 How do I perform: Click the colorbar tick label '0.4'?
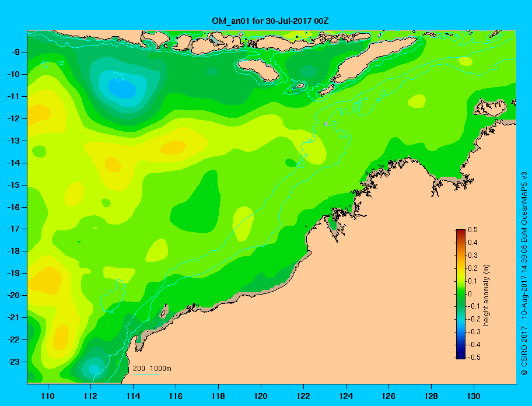point(473,243)
